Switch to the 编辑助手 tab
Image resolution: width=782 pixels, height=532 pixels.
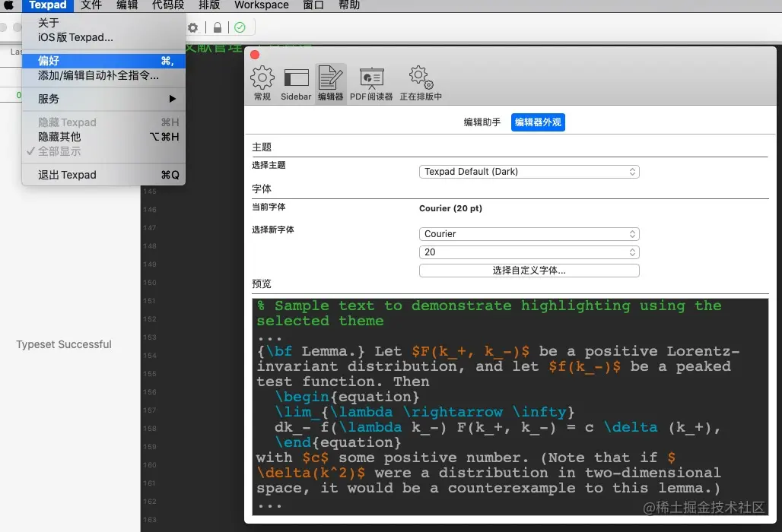click(482, 122)
